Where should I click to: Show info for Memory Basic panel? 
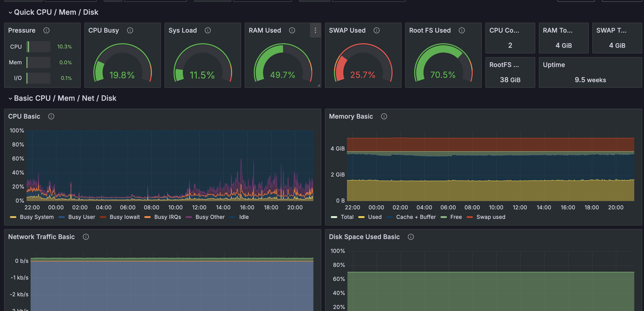(384, 116)
